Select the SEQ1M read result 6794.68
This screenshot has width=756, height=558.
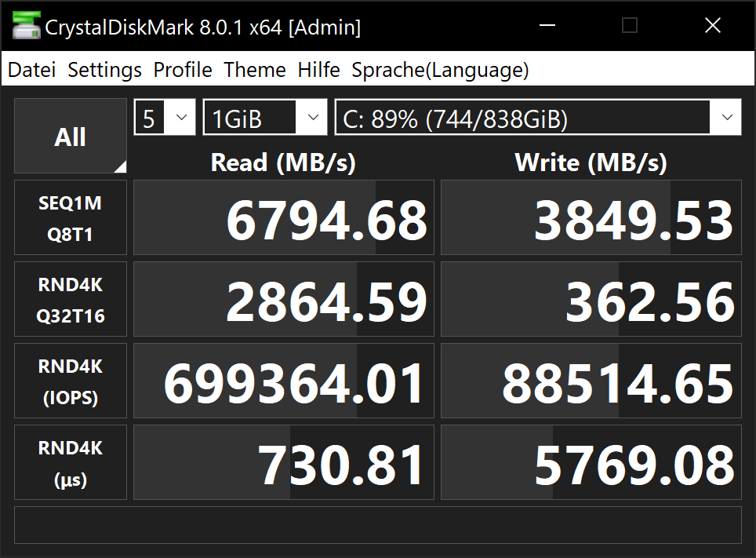pos(284,217)
